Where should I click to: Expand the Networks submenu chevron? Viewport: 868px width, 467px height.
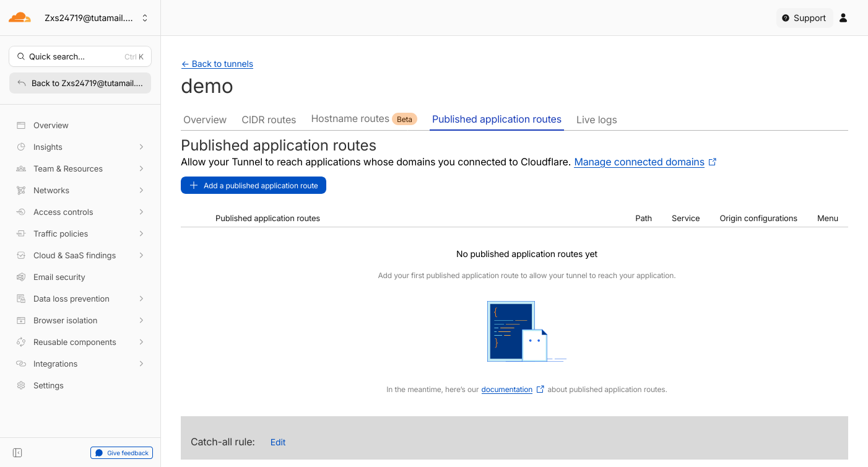[141, 190]
